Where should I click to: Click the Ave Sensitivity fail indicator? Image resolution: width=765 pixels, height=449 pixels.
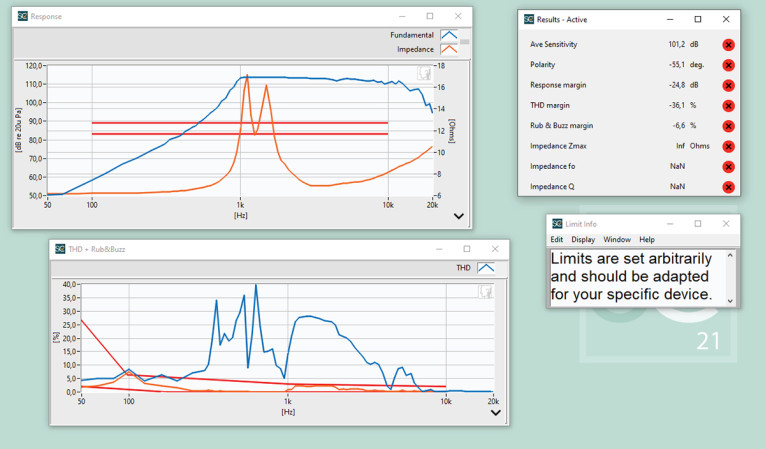pyautogui.click(x=728, y=45)
